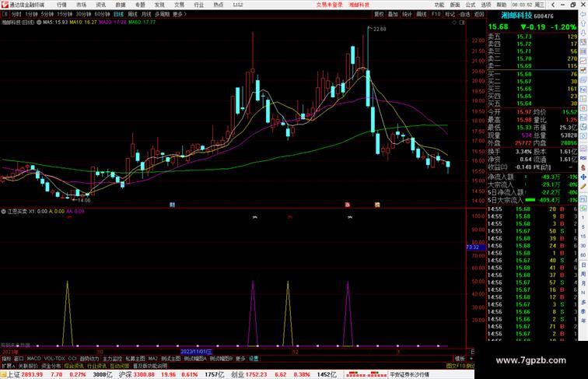588x379 pixels.
Task: Click the 设置 indicator settings button
Action: 254,359
